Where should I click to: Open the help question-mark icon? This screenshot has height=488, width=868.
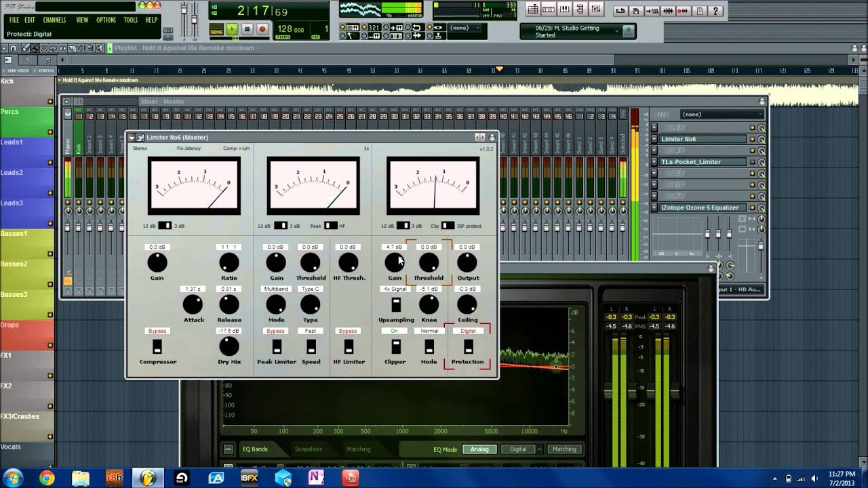pyautogui.click(x=716, y=11)
